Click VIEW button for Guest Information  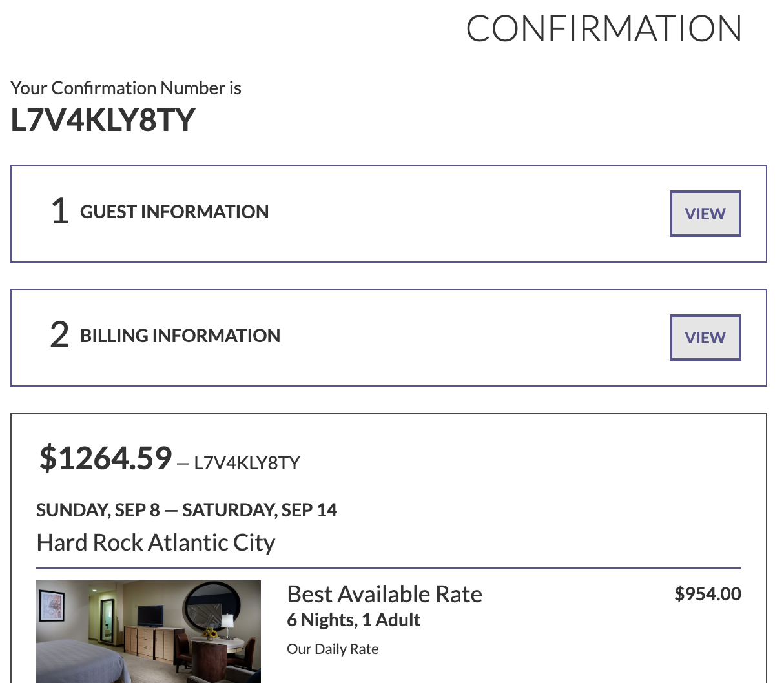coord(705,214)
